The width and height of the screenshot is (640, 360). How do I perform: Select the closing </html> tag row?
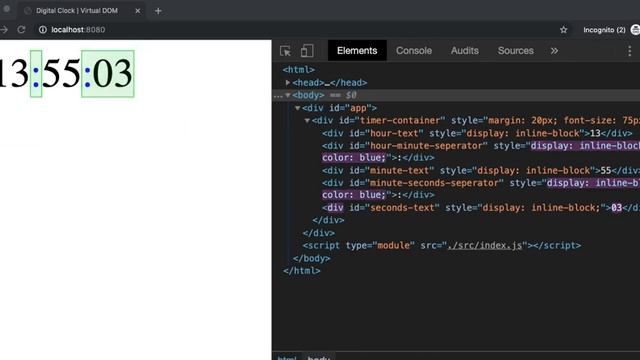(456, 271)
